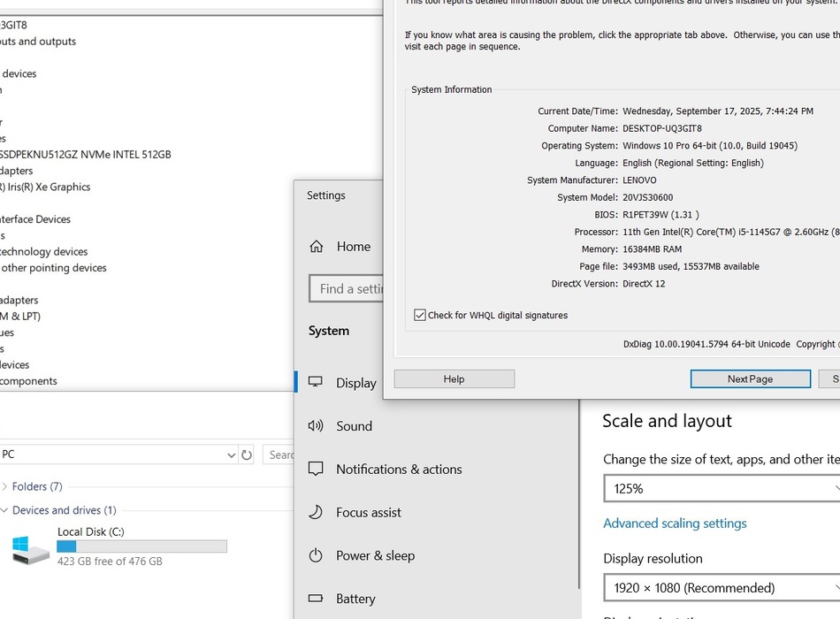Screen dimensions: 840x619
Task: Open the Display settings page
Action: pos(355,383)
